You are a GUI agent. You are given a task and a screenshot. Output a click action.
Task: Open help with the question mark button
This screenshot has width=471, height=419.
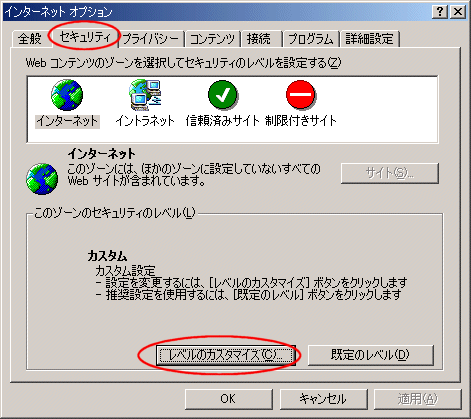pyautogui.click(x=440, y=12)
